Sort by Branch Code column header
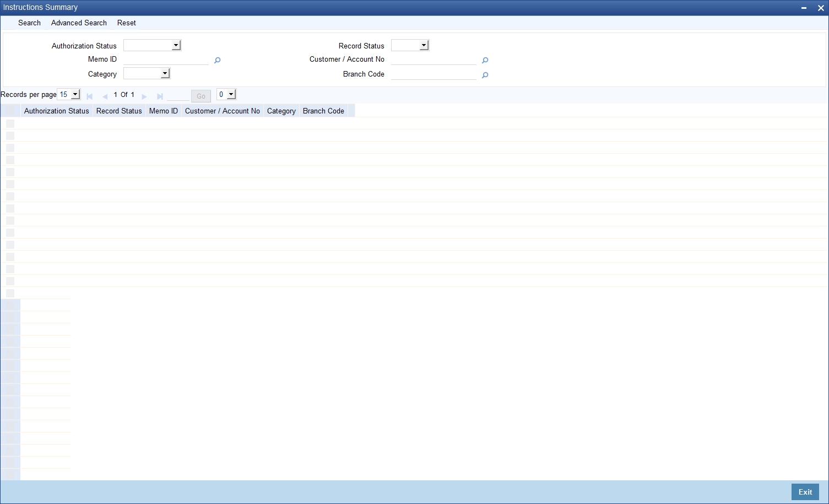 [x=323, y=111]
